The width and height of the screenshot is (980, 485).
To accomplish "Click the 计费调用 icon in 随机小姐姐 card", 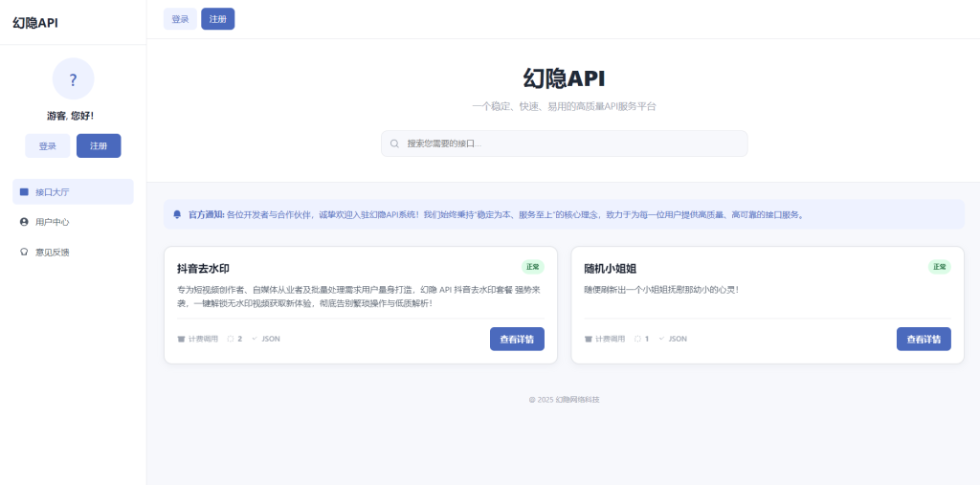I will point(589,339).
